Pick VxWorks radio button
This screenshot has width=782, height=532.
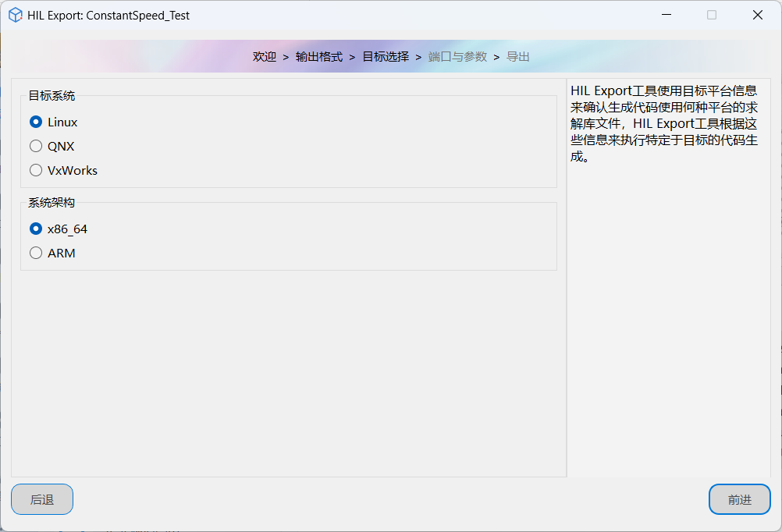click(36, 170)
